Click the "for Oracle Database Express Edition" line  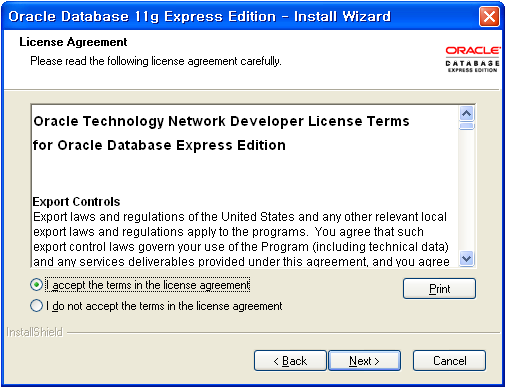click(159, 145)
